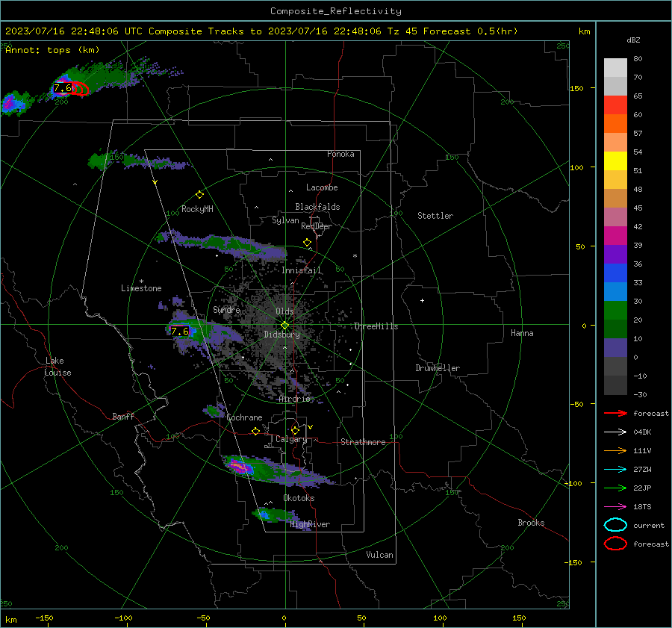Click the 7.6 storm top label at top-left storm
Screen dimensions: 672x628
(x=63, y=88)
